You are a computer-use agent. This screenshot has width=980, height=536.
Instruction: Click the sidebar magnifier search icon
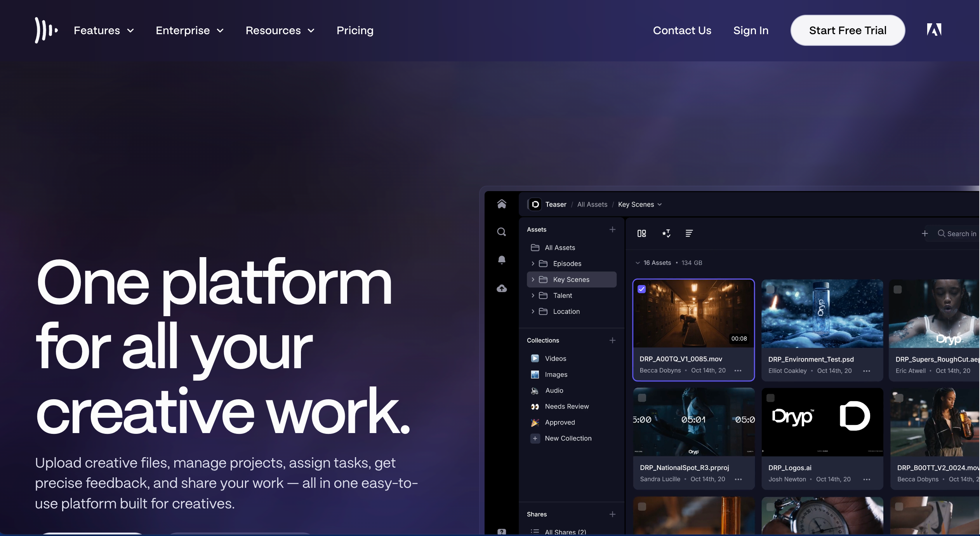pos(502,232)
